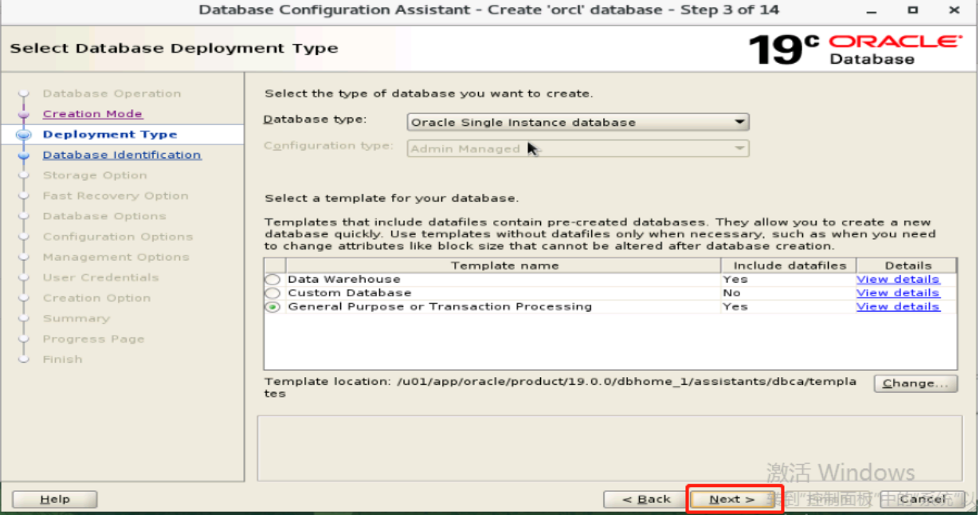The image size is (980, 515).
Task: View details for Data Warehouse template
Action: pos(898,280)
